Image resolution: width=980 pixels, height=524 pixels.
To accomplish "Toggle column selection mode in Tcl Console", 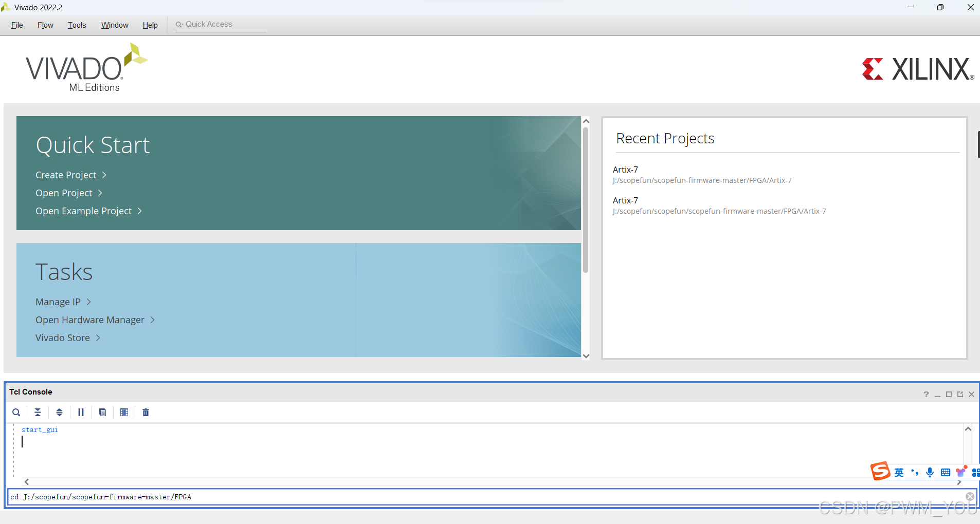I will [x=124, y=412].
